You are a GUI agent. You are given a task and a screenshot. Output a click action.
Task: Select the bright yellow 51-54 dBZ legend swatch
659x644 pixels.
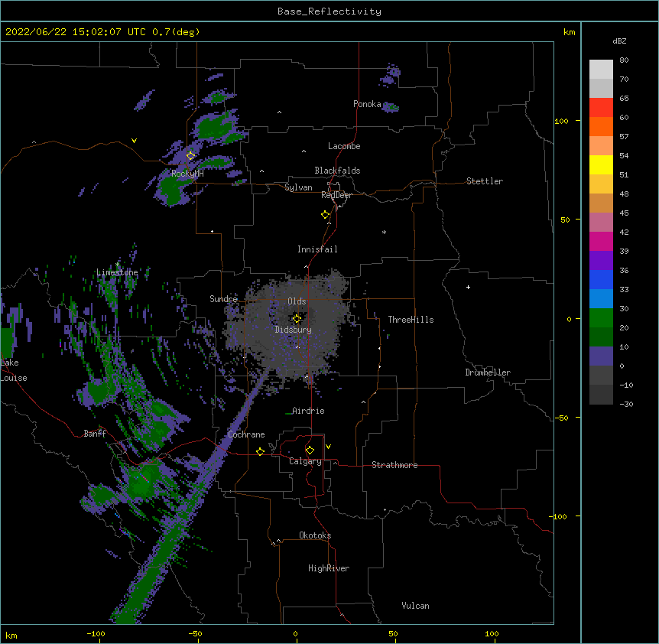pos(601,164)
